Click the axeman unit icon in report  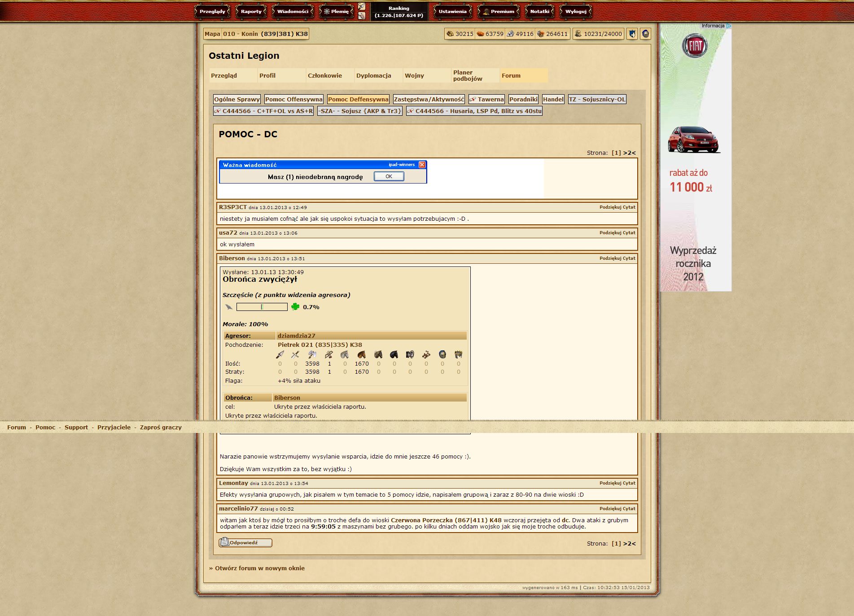(312, 355)
